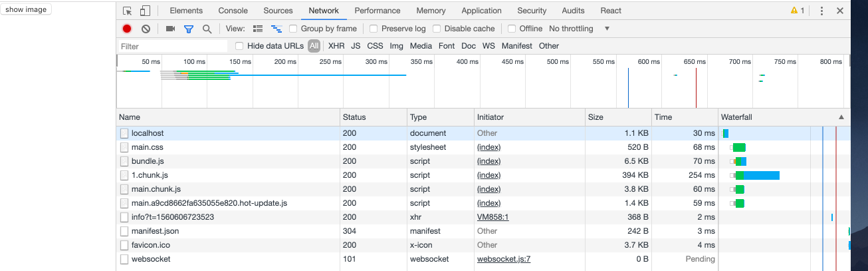Click the yellow warning count indicator
The image size is (868, 271).
pyautogui.click(x=797, y=11)
